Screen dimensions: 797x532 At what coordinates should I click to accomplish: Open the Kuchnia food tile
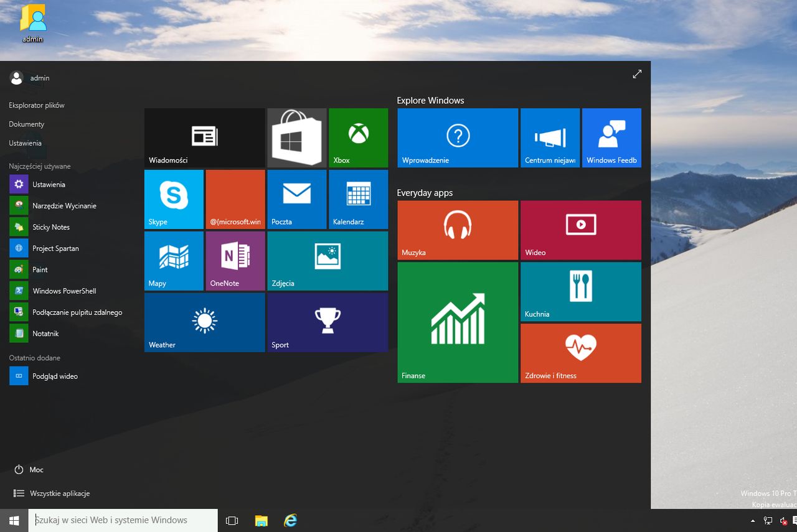pyautogui.click(x=581, y=292)
